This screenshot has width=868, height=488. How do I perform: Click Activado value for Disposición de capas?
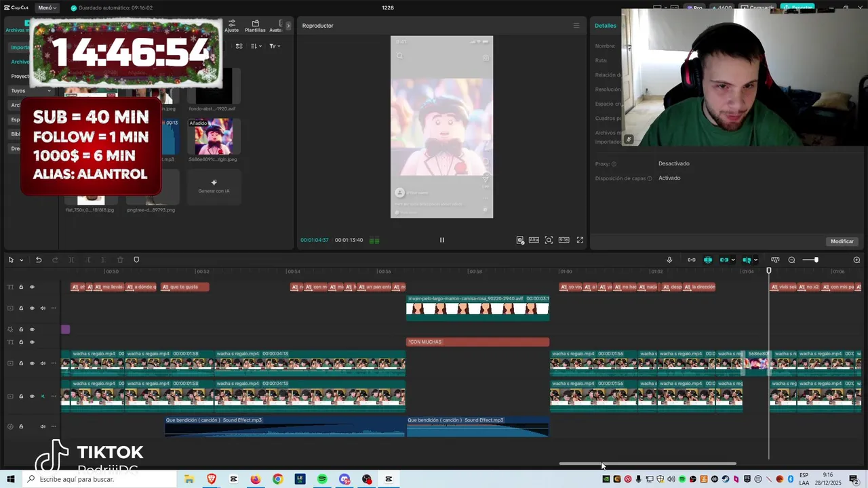point(669,178)
